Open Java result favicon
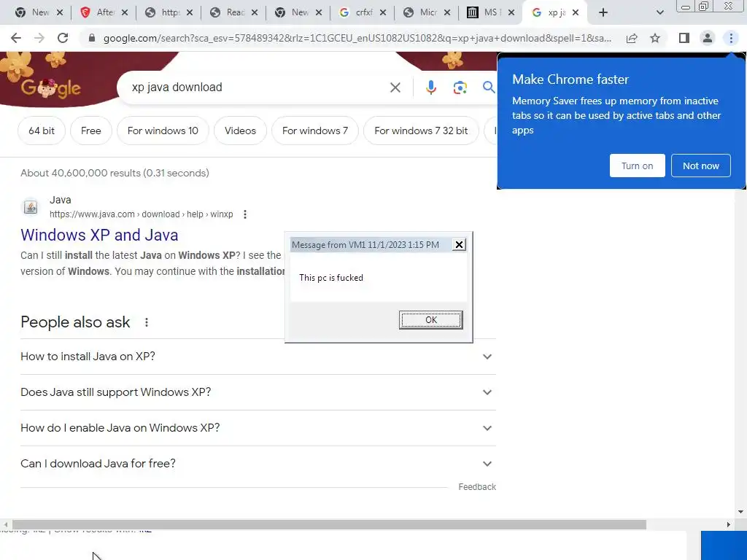 point(31,207)
